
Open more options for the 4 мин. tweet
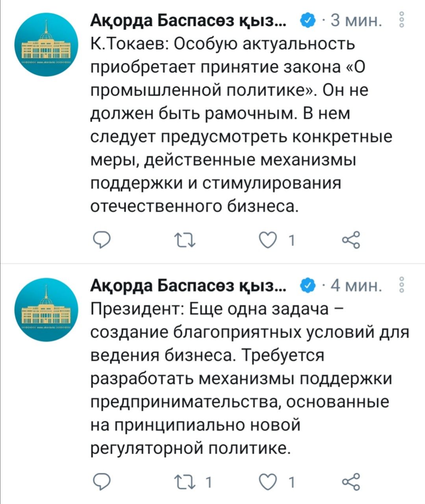(402, 285)
